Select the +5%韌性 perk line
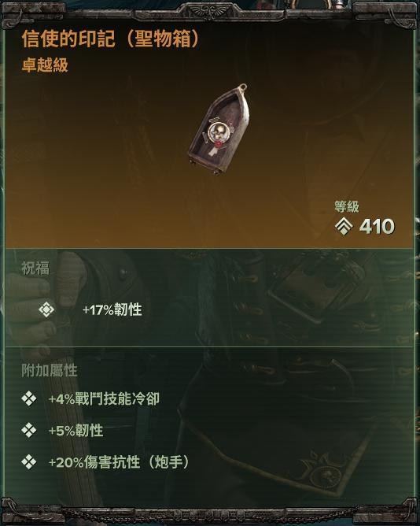 [x=76, y=431]
